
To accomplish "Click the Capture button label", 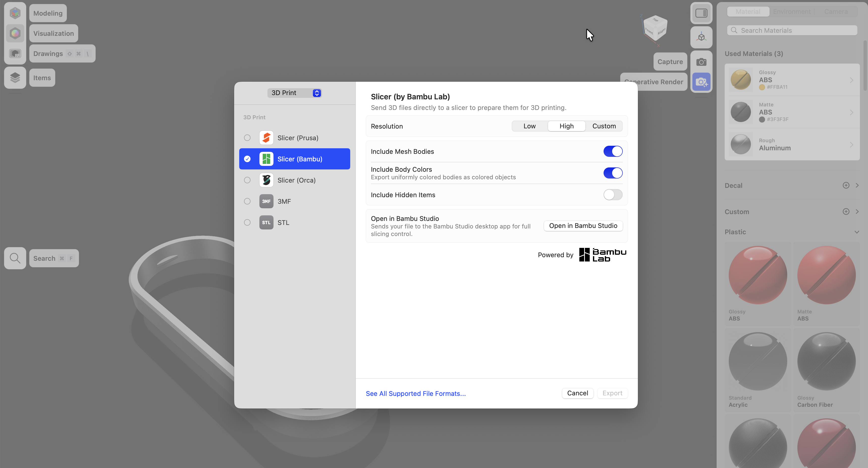I will coord(670,62).
